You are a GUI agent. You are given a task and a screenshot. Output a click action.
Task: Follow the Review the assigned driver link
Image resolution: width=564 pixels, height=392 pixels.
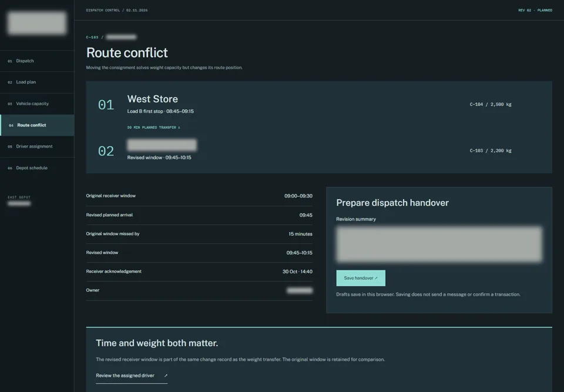[131, 376]
